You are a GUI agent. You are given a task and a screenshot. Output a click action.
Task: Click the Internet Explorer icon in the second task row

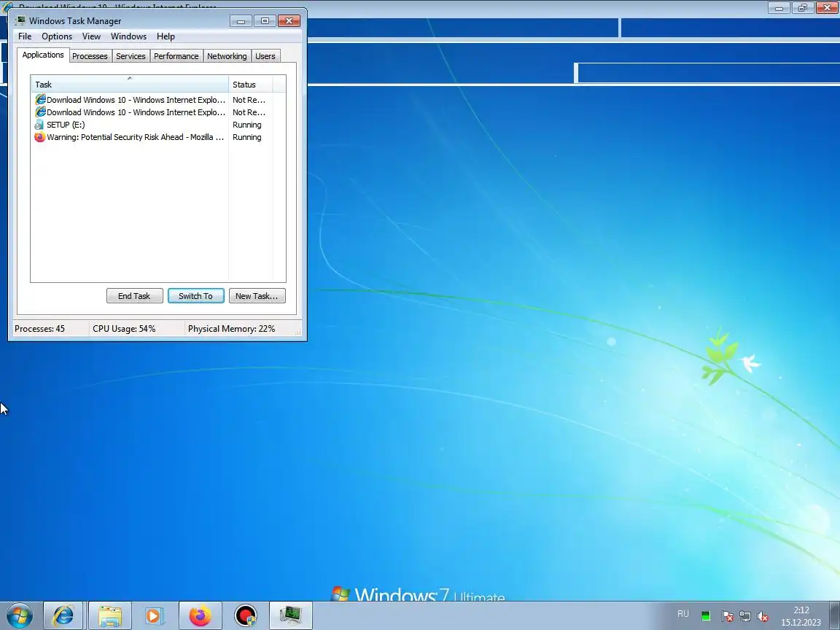click(40, 112)
